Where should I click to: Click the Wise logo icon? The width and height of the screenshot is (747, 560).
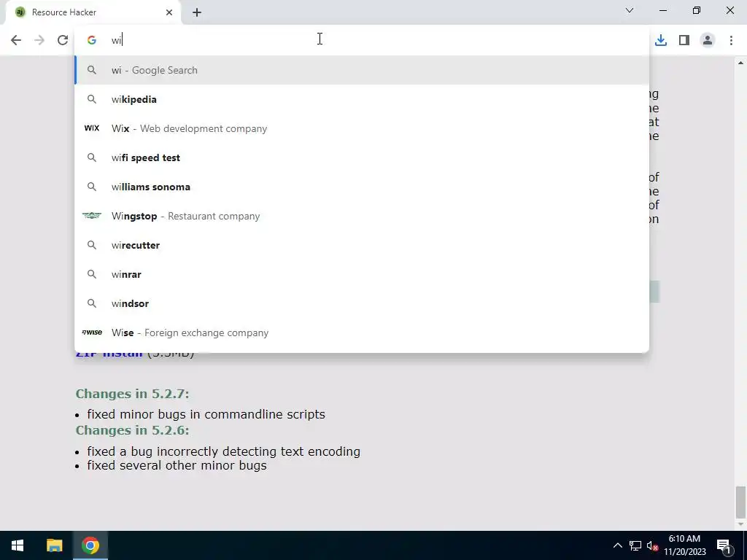click(91, 332)
